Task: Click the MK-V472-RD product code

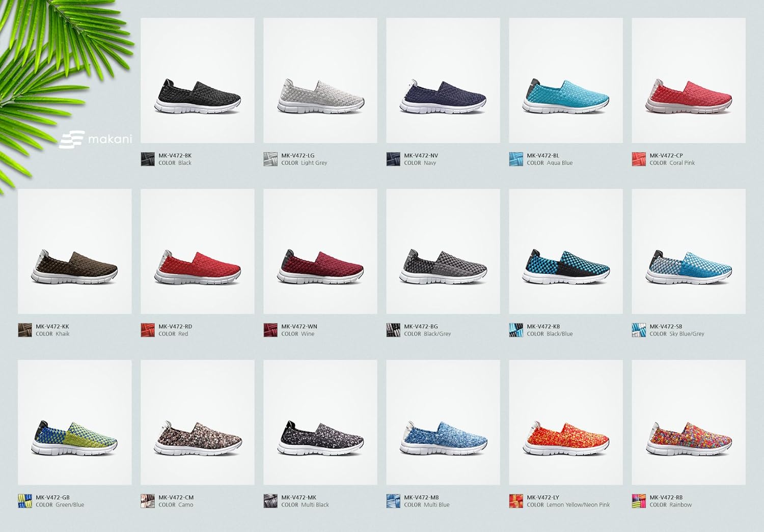Action: [175, 326]
